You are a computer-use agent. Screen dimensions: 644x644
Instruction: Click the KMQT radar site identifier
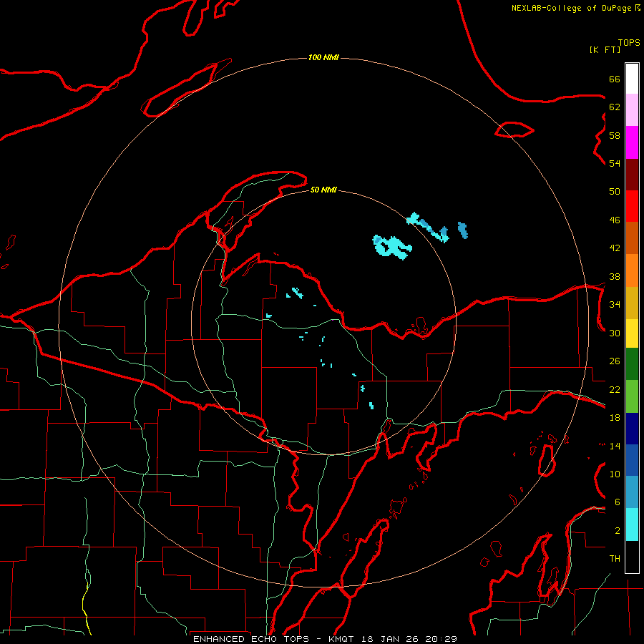point(341,639)
